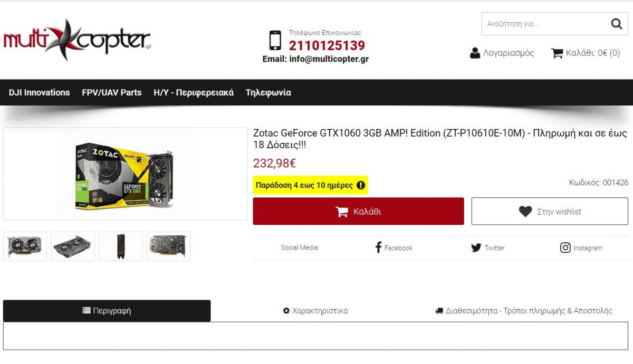This screenshot has height=364, width=633.
Task: Select the Περιγραφή tab
Action: point(107,311)
